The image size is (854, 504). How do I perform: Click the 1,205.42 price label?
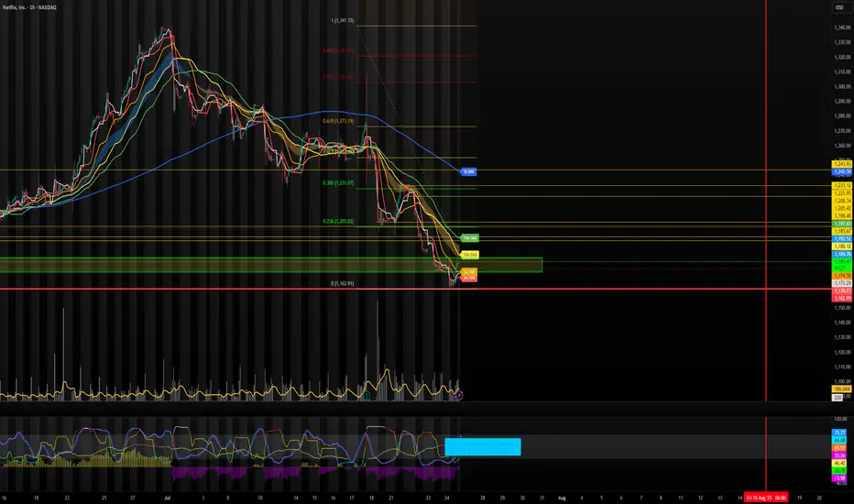coord(842,208)
